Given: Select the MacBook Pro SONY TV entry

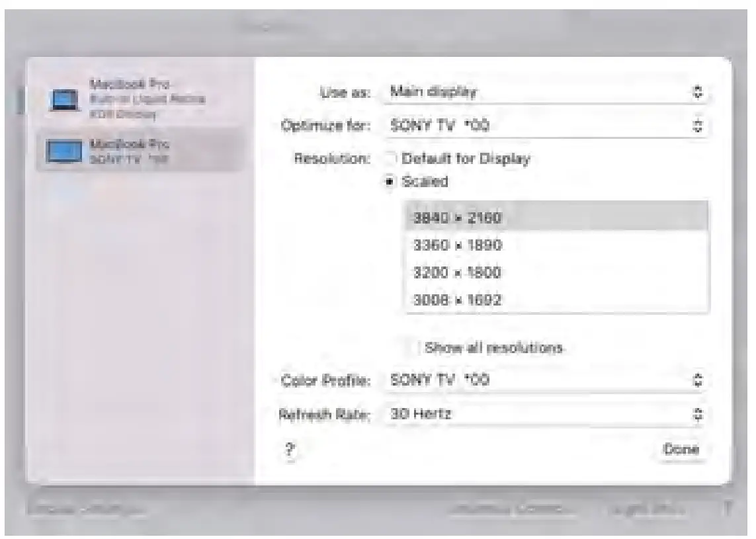Looking at the screenshot, I should coord(139,151).
